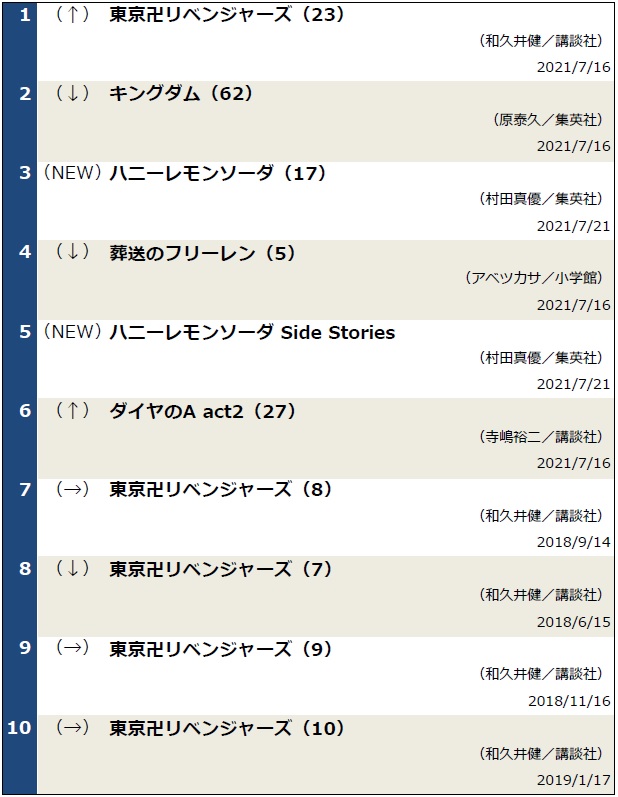The image size is (618, 797).
Task: Open the title キングダム (62)
Action: (x=181, y=94)
